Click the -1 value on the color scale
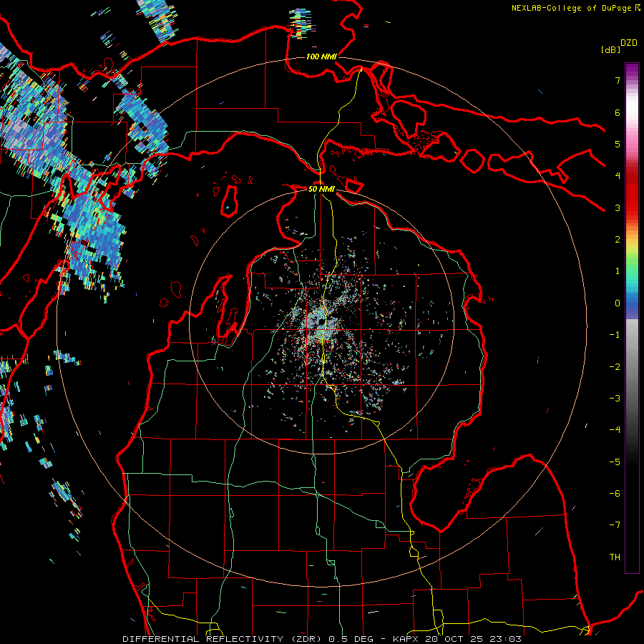The image size is (644, 644). tap(615, 335)
